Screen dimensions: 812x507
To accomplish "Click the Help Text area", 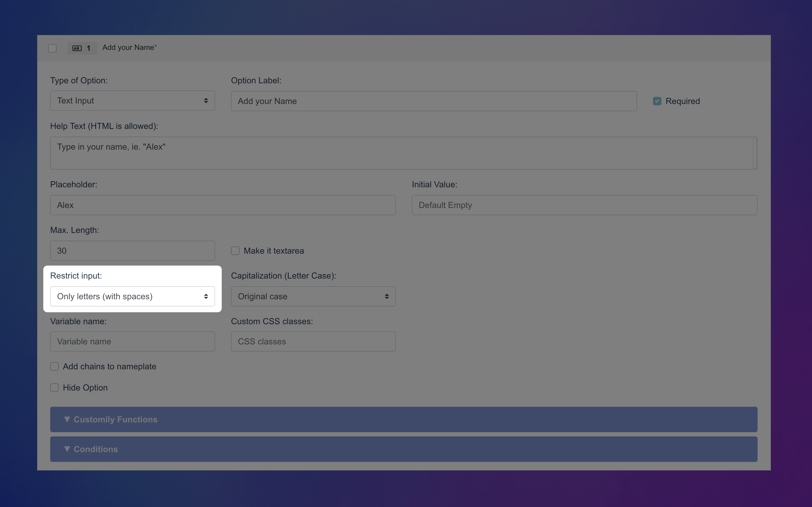I will pyautogui.click(x=403, y=153).
